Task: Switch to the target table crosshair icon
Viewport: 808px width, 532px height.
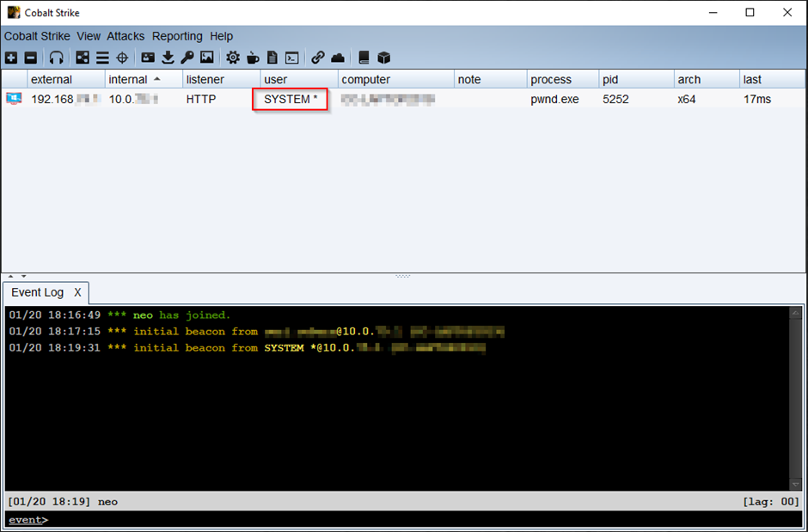Action: [122, 58]
